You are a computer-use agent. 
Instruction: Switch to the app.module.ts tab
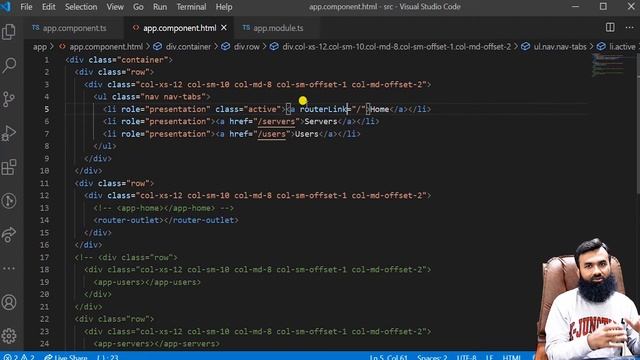pos(278,28)
